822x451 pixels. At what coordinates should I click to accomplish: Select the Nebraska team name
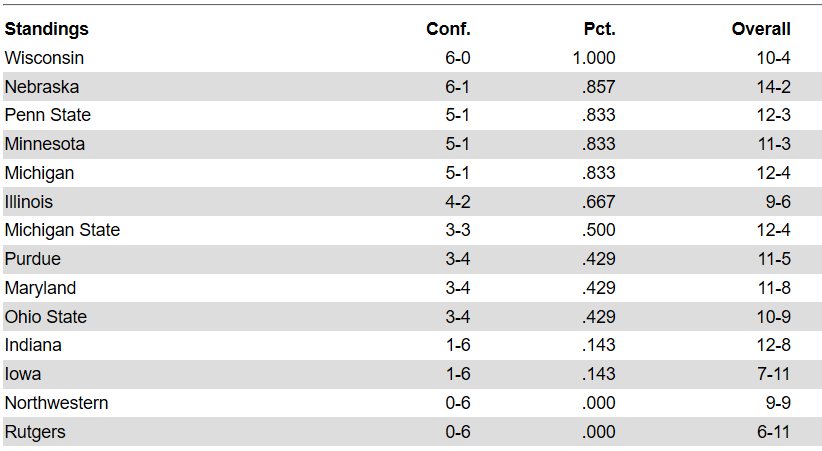click(x=42, y=87)
